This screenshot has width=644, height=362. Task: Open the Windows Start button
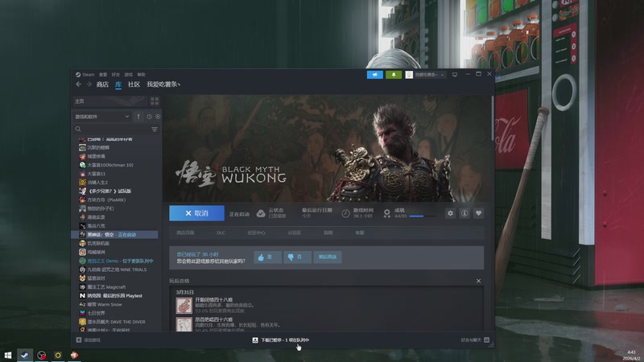pyautogui.click(x=8, y=356)
